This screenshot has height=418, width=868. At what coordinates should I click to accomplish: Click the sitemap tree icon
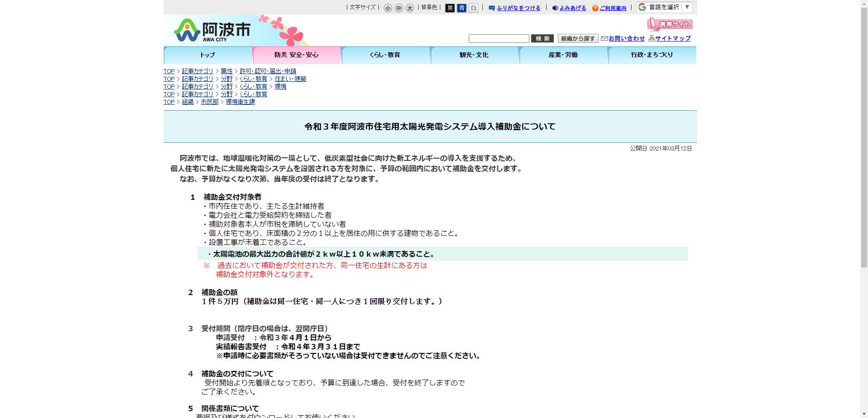point(651,39)
